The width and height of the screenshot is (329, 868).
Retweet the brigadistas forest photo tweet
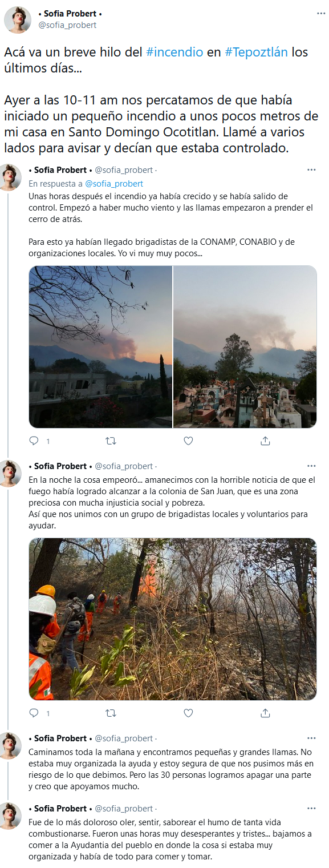[x=111, y=713]
